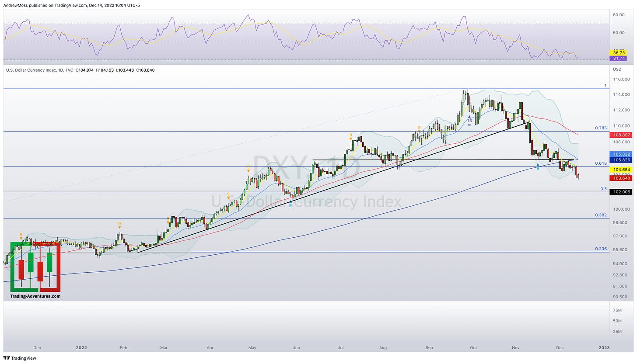Select the close value C103.640
The image size is (637, 364).
point(145,70)
